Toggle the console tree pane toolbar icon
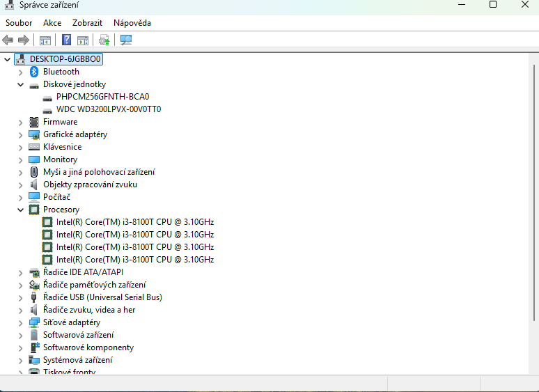 (45, 40)
